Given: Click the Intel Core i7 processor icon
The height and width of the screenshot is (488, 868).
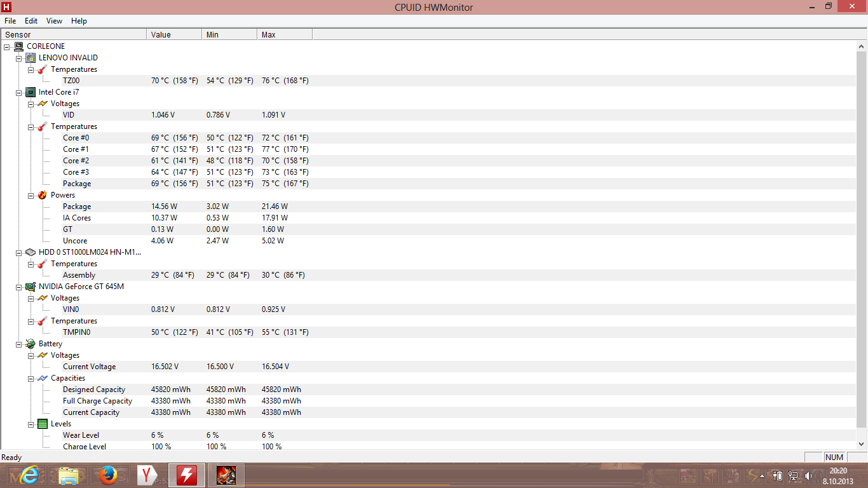Looking at the screenshot, I should (31, 92).
